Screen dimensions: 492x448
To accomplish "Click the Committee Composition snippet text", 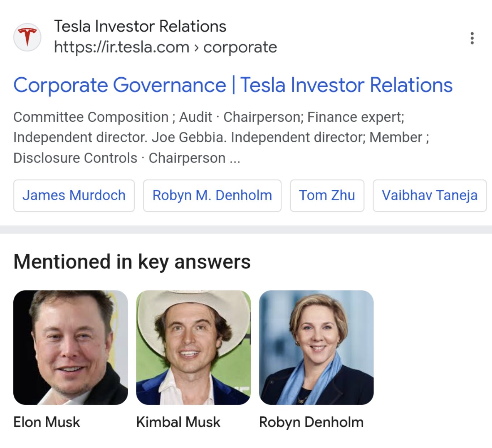I will click(91, 117).
